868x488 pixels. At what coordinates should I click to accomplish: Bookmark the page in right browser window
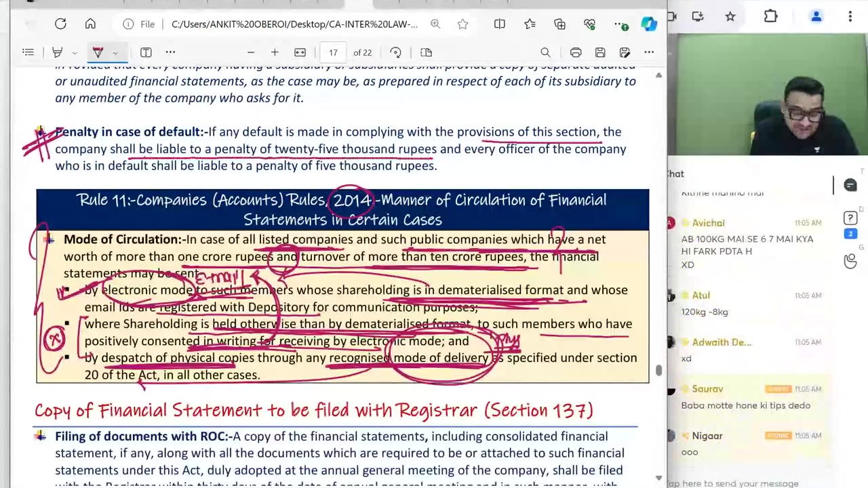[x=730, y=16]
